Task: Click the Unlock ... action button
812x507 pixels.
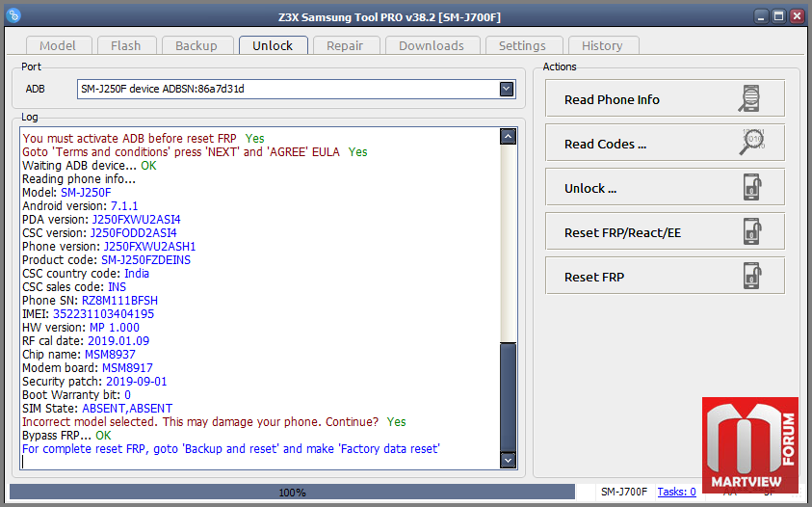Action: (x=665, y=187)
